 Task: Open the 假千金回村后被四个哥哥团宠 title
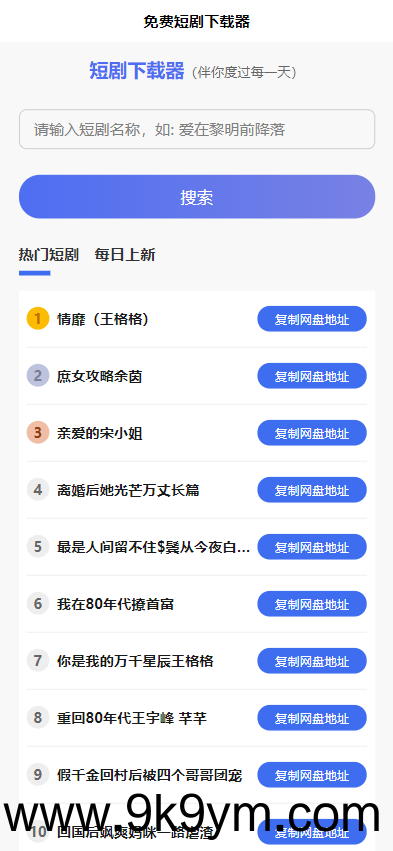tap(149, 775)
